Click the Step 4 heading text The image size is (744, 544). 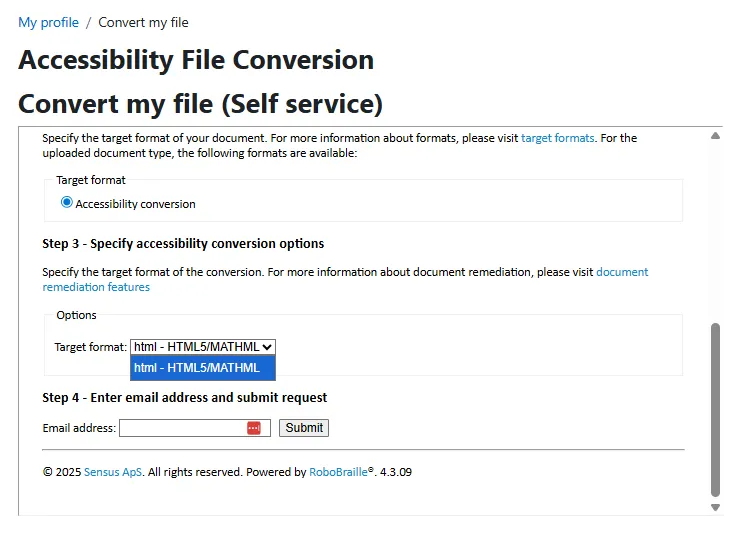(184, 397)
